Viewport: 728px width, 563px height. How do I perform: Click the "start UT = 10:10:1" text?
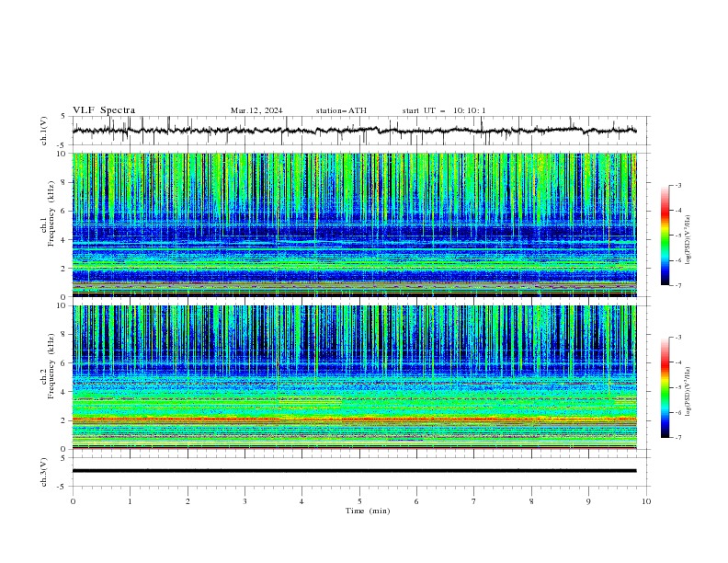tap(444, 110)
